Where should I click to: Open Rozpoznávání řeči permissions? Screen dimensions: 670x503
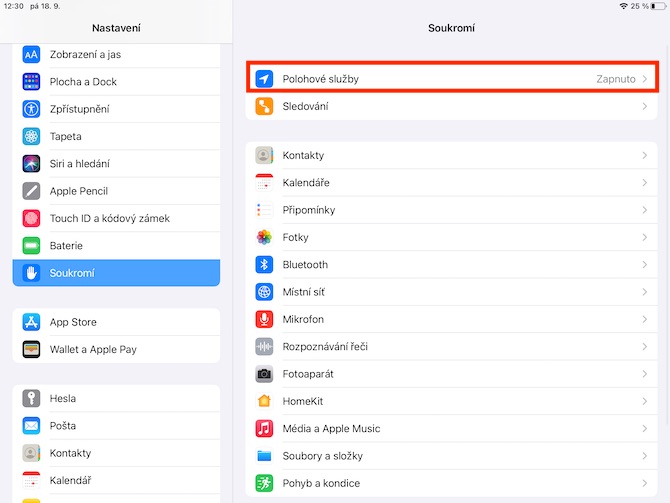pos(452,347)
